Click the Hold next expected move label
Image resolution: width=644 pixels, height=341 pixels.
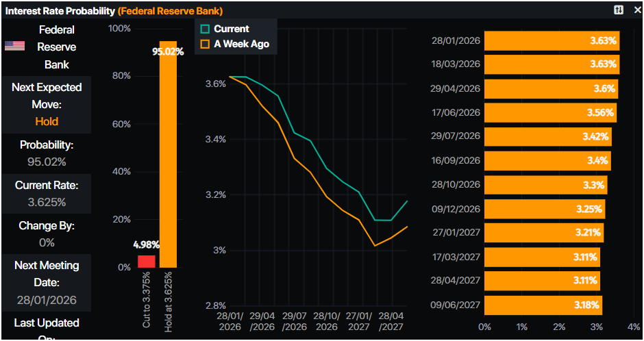click(x=47, y=121)
